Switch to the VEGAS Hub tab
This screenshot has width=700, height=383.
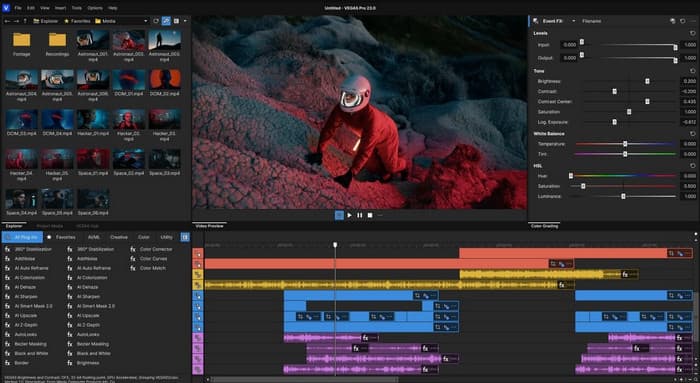tap(87, 226)
